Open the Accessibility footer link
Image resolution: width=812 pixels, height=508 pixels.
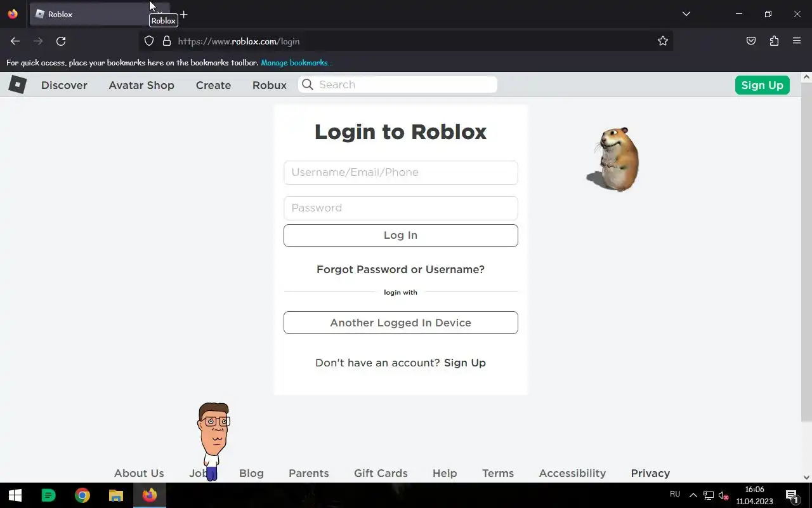[572, 473]
